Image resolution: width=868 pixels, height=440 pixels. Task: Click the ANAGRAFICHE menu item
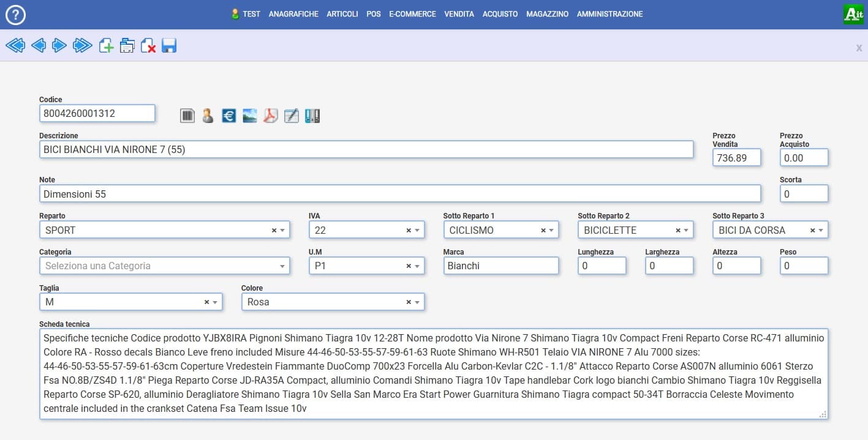click(293, 14)
